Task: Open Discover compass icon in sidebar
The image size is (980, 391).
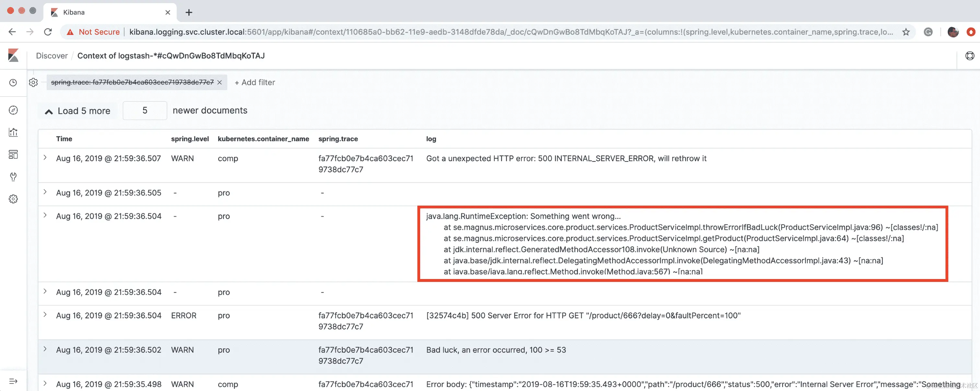Action: tap(13, 110)
